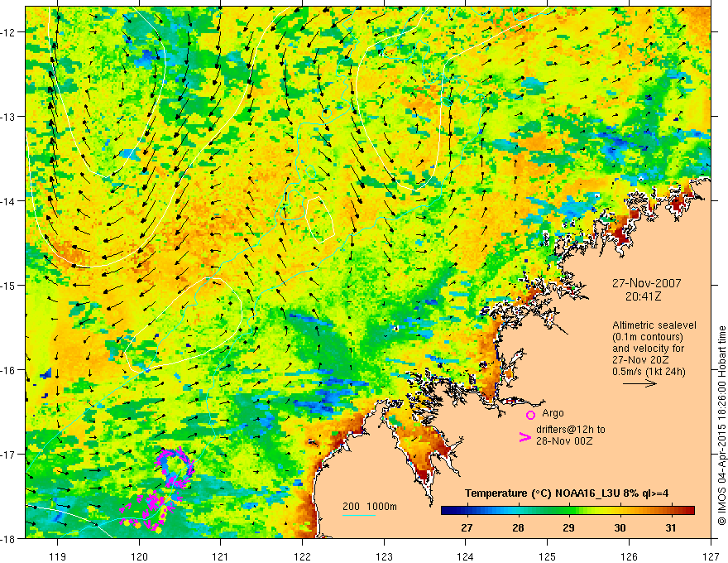The height and width of the screenshot is (563, 728).
Task: Click the longitude axis label '123'
Action: (384, 556)
